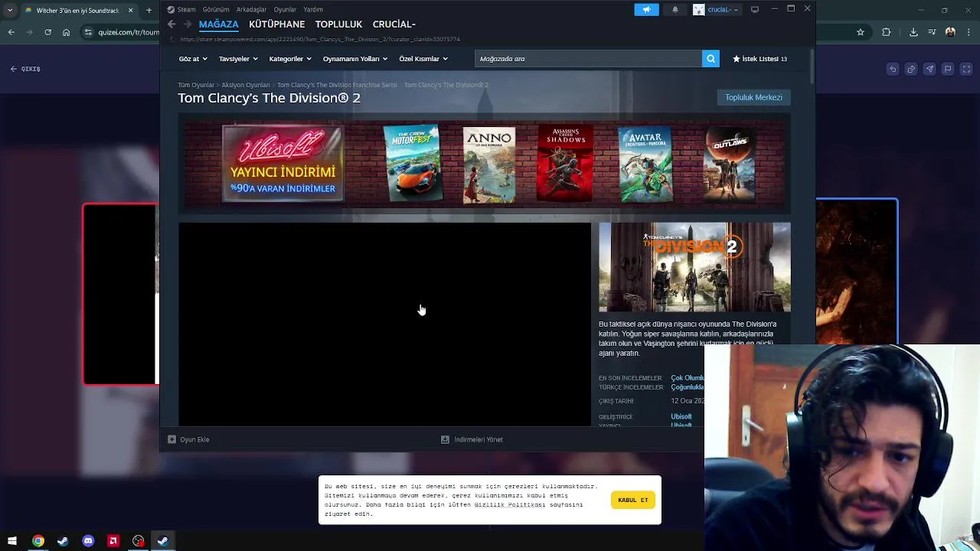Open AMD Software from the taskbar
The height and width of the screenshot is (551, 980).
coord(113,541)
